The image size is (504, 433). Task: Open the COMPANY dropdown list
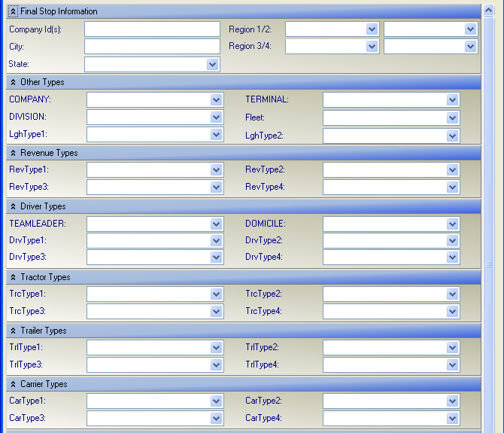217,99
